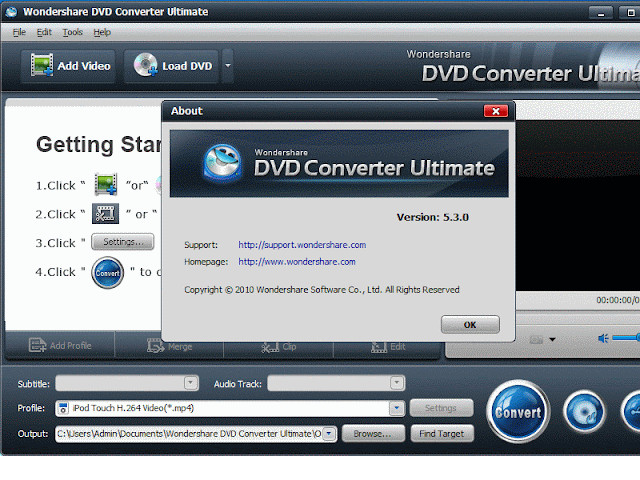The image size is (640, 480).
Task: Click the large Convert button
Action: click(x=518, y=411)
